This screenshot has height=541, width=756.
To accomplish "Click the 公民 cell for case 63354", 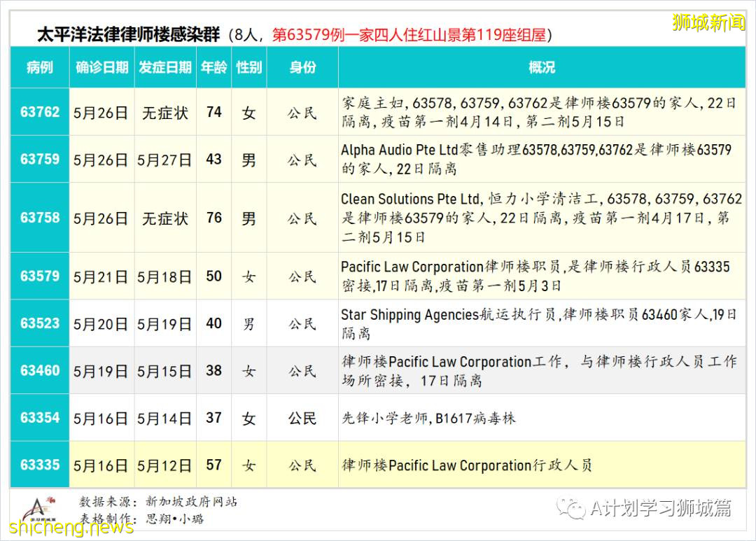I will (x=301, y=418).
